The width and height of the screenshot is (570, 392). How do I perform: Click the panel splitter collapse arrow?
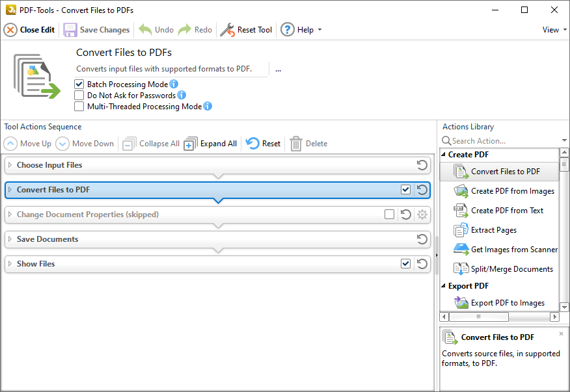(437, 255)
